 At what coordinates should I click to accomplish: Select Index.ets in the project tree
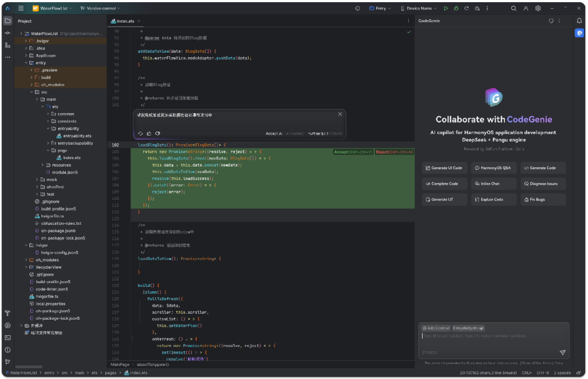tap(69, 158)
